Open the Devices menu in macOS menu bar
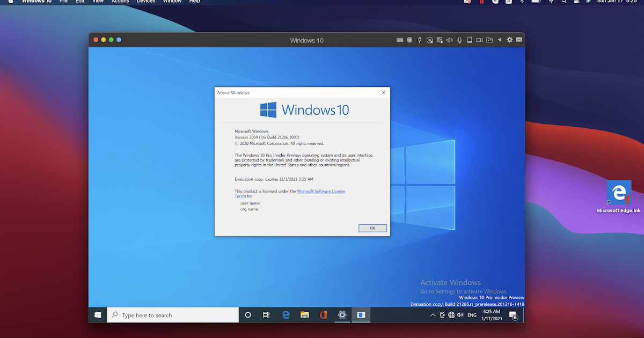 coord(146,2)
